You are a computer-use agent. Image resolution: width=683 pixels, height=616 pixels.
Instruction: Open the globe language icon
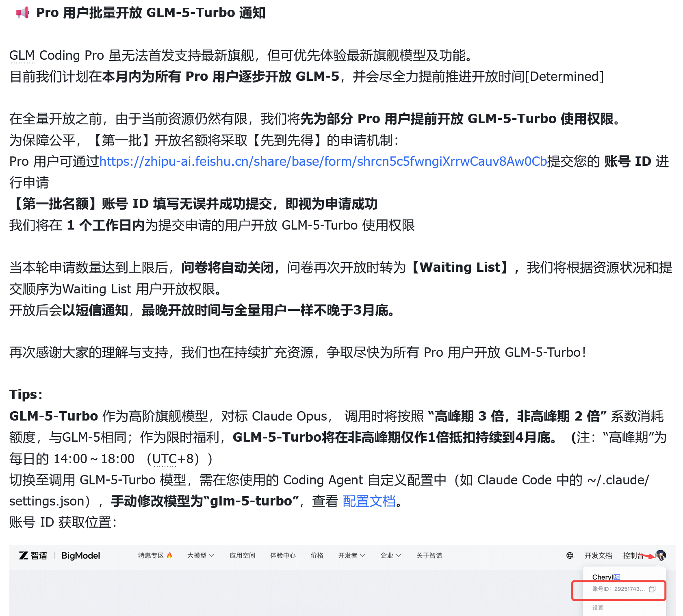point(570,555)
